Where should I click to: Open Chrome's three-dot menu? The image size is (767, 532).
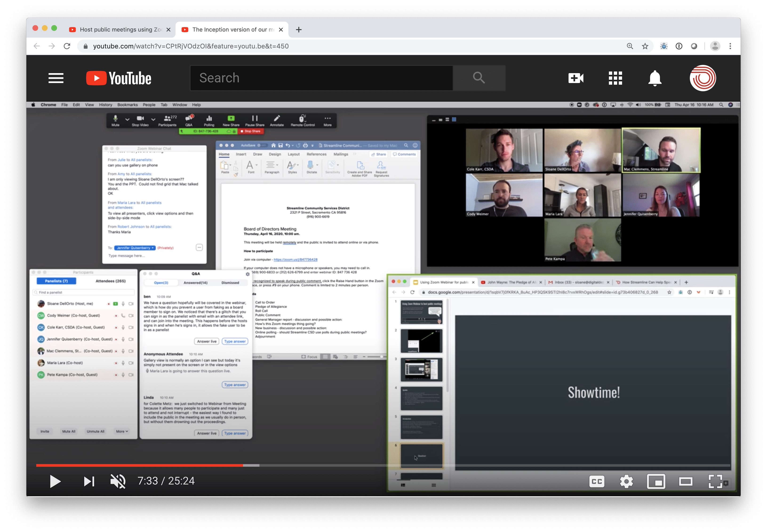coord(730,46)
